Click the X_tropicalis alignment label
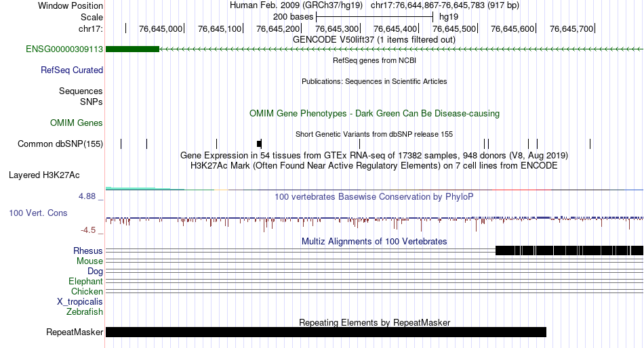Viewport: 644px width, 348px height. [x=80, y=302]
